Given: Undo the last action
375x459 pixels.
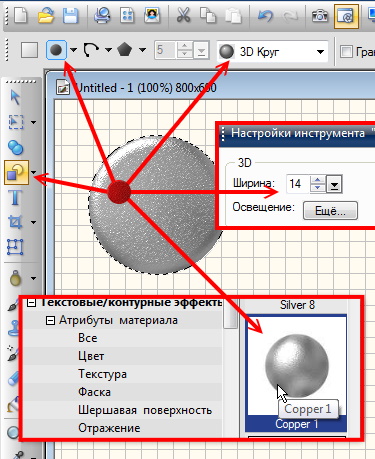Looking at the screenshot, I should click(x=265, y=16).
